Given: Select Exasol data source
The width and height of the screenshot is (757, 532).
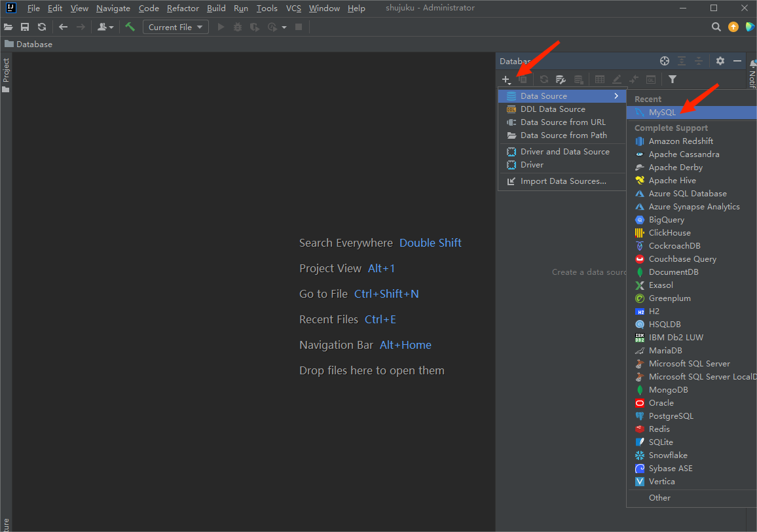Looking at the screenshot, I should pos(692,285).
